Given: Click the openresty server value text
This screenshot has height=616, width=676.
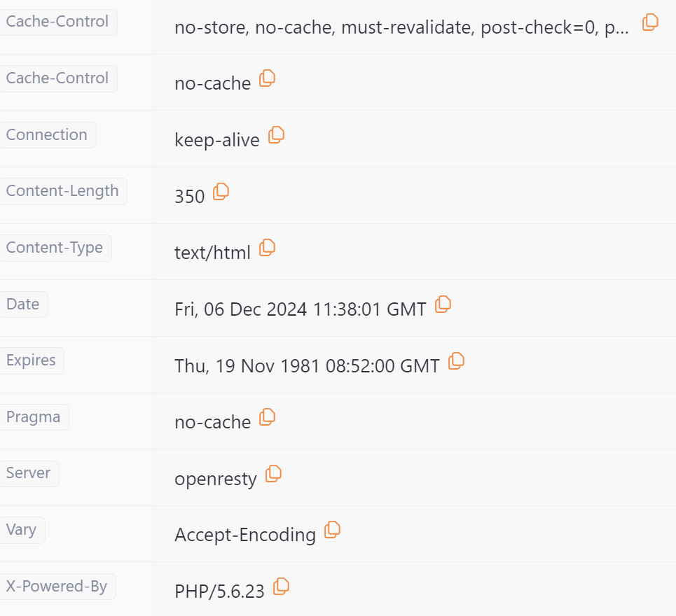Looking at the screenshot, I should click(x=216, y=479).
